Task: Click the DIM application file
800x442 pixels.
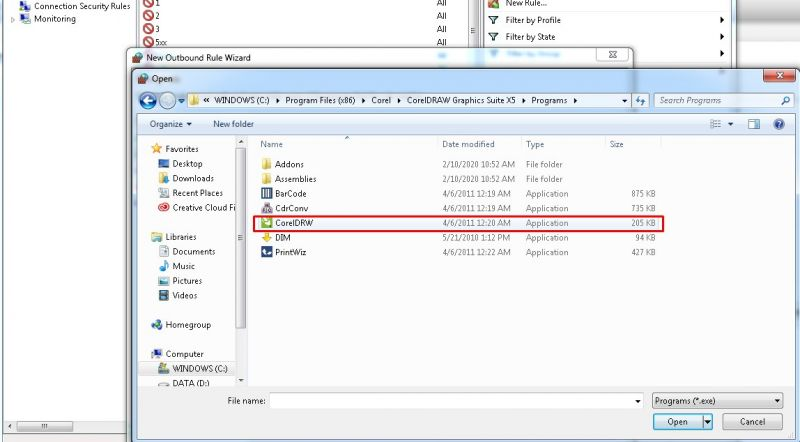Action: coord(282,238)
